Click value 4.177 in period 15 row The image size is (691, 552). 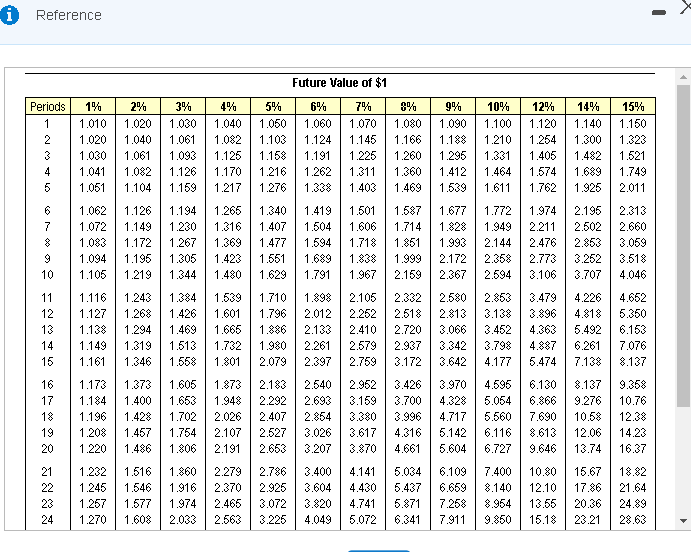click(498, 362)
